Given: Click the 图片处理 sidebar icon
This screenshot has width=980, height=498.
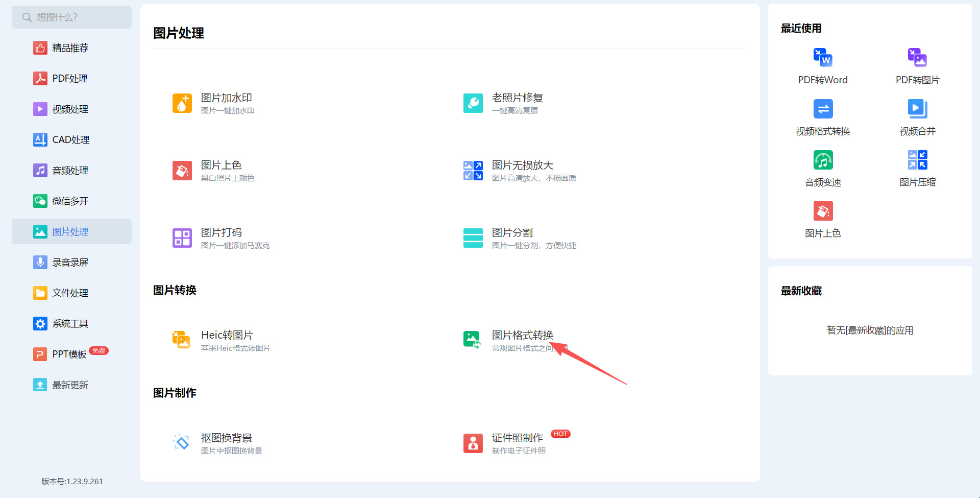Looking at the screenshot, I should coord(40,231).
